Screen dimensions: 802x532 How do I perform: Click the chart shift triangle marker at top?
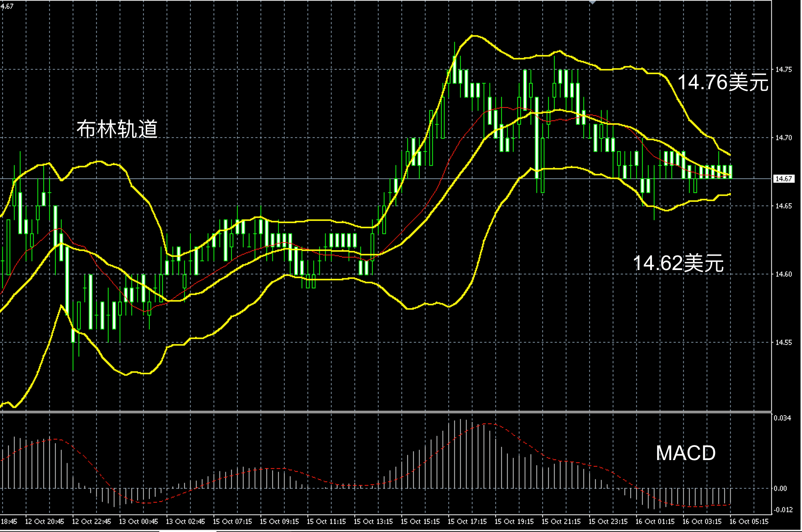592,2
